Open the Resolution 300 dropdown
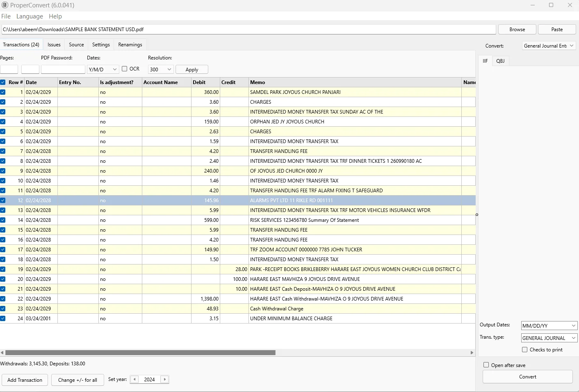This screenshot has height=392, width=579. point(161,70)
